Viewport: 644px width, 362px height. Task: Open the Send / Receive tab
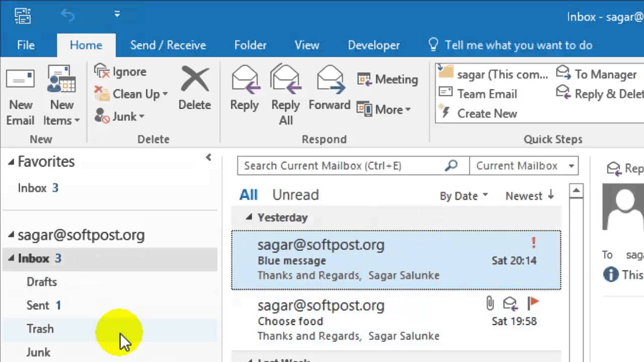click(x=168, y=45)
